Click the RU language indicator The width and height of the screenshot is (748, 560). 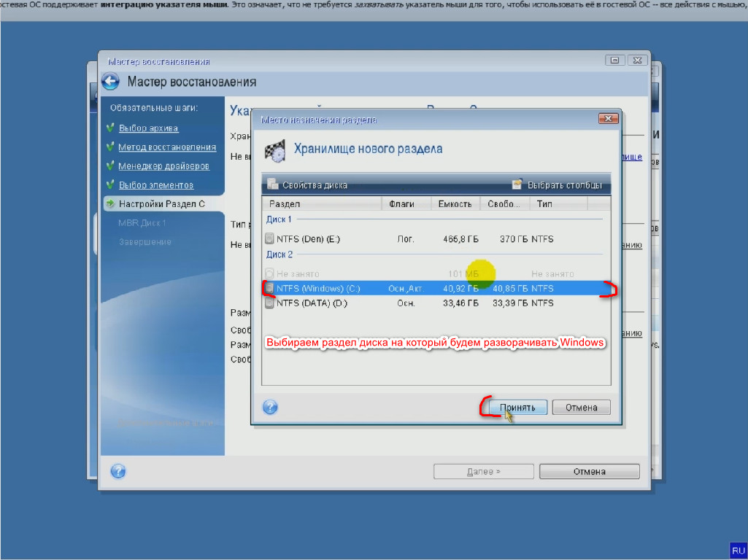point(738,551)
